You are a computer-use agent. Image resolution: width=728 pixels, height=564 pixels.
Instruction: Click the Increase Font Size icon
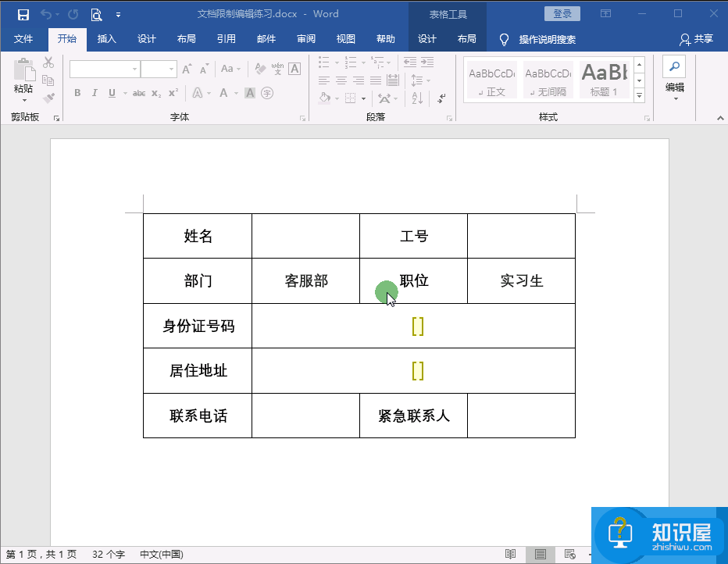click(187, 70)
